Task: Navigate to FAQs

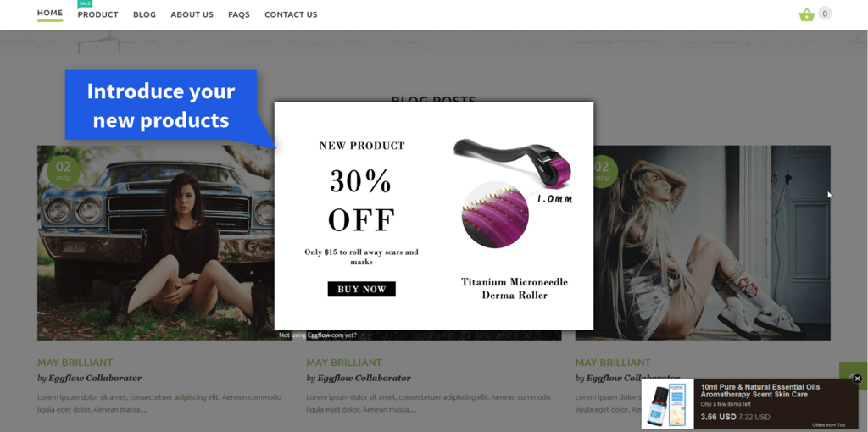Action: tap(238, 15)
